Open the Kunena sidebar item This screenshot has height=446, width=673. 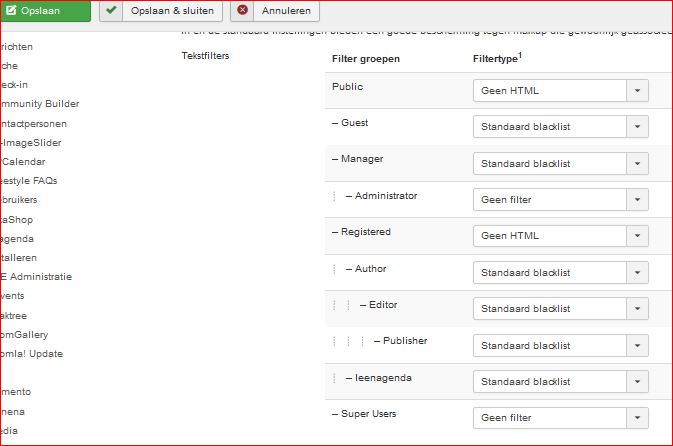(x=13, y=412)
